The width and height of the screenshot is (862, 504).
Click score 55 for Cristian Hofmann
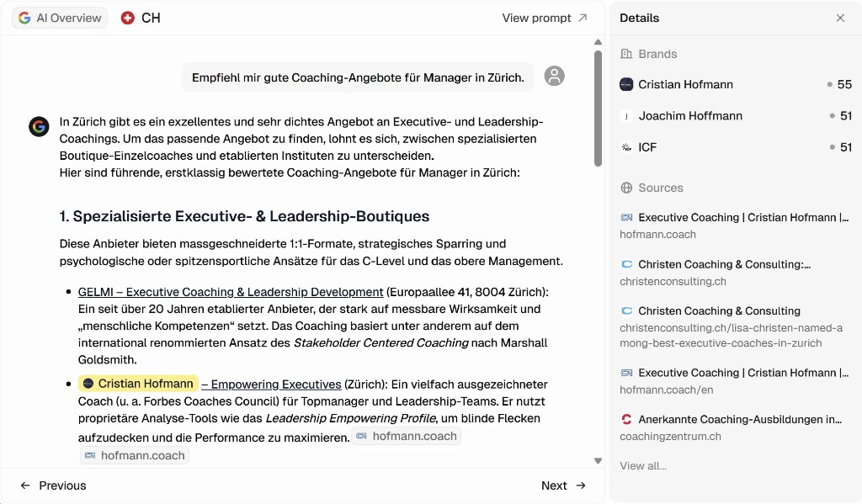click(843, 85)
